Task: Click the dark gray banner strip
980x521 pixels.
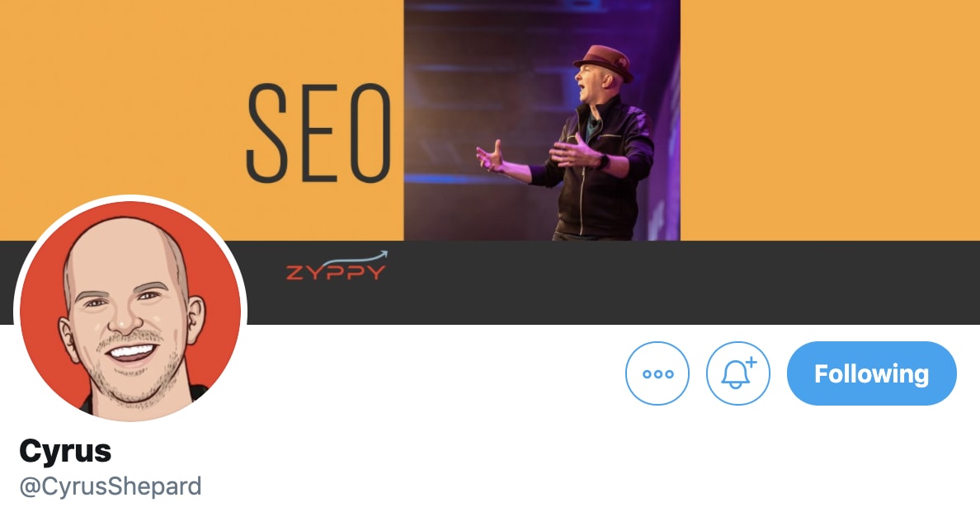Action: pyautogui.click(x=612, y=283)
